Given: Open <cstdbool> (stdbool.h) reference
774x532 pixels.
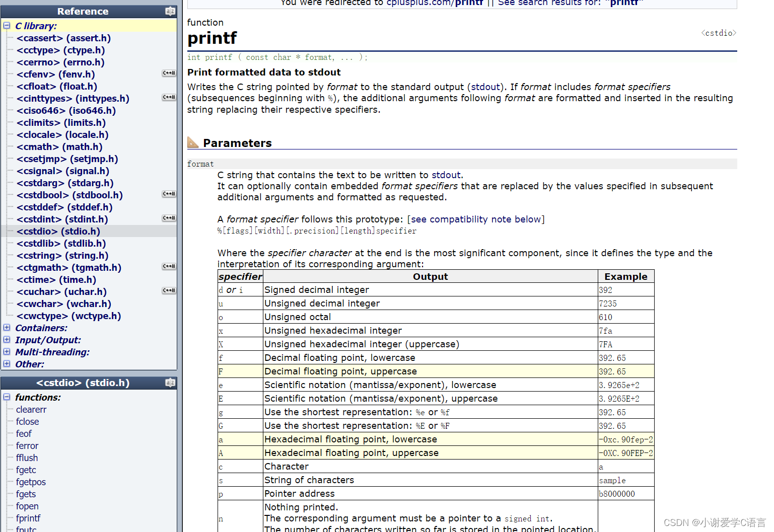Looking at the screenshot, I should pos(69,195).
